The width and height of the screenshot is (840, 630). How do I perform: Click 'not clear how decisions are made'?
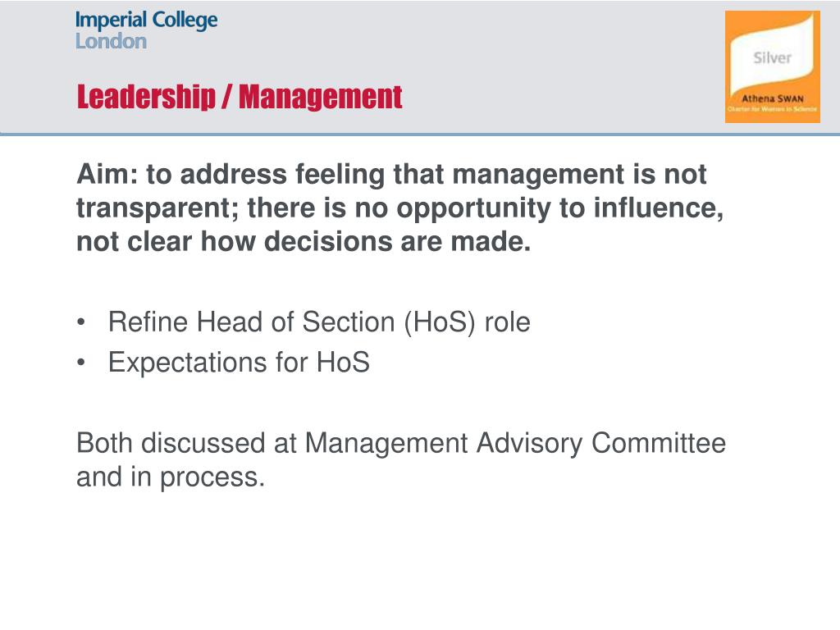pos(304,242)
